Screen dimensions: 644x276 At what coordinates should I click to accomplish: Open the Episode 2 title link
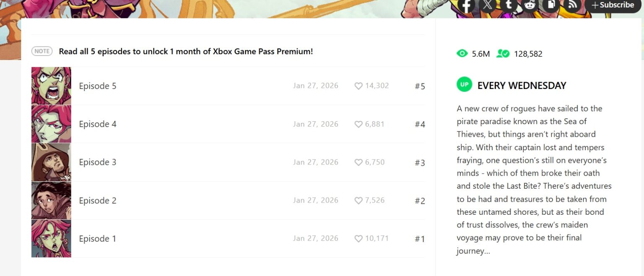pos(98,200)
